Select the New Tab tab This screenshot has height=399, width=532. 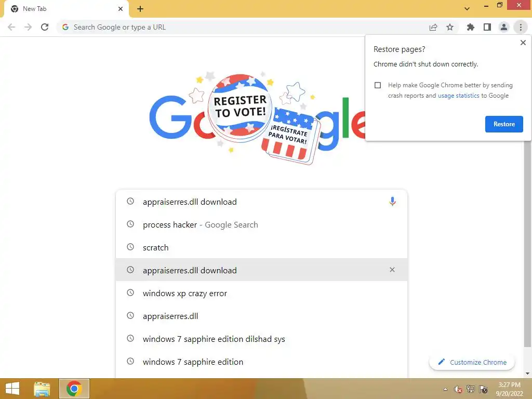[66, 9]
